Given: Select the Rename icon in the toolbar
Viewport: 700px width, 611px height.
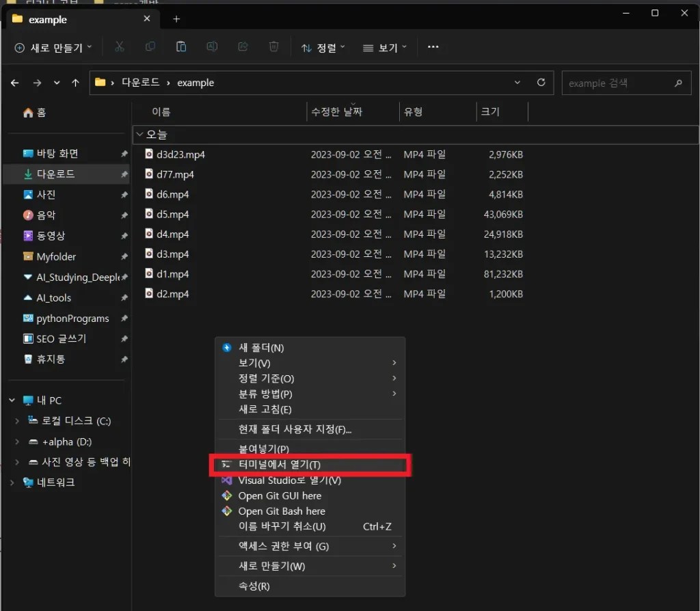Looking at the screenshot, I should (x=212, y=47).
